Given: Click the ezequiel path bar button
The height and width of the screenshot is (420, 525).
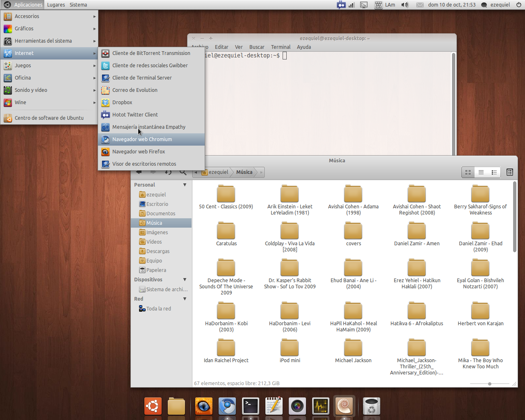Looking at the screenshot, I should [x=215, y=172].
